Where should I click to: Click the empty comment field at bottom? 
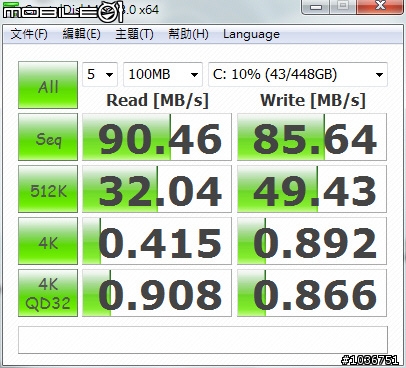tap(203, 340)
